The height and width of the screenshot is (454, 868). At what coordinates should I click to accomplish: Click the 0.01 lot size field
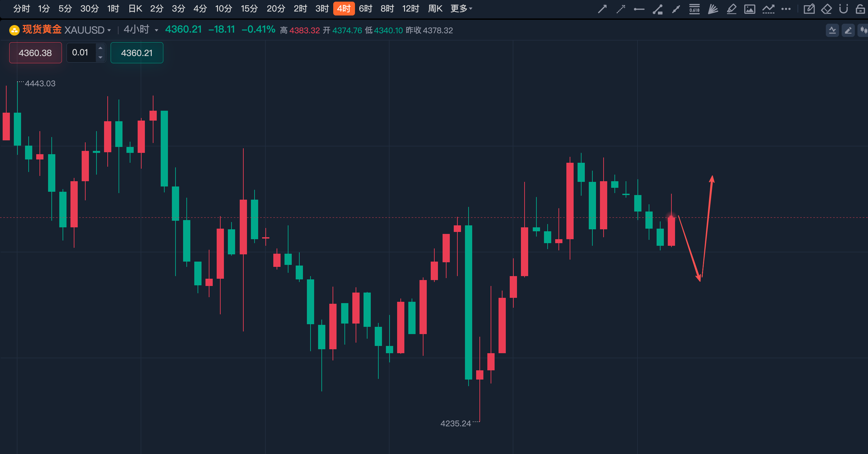tap(81, 53)
